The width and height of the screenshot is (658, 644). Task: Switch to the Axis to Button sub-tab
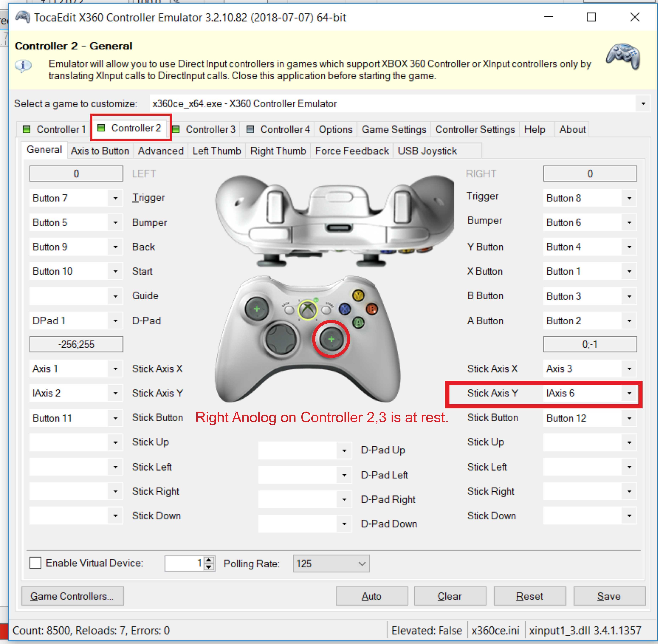pyautogui.click(x=100, y=151)
